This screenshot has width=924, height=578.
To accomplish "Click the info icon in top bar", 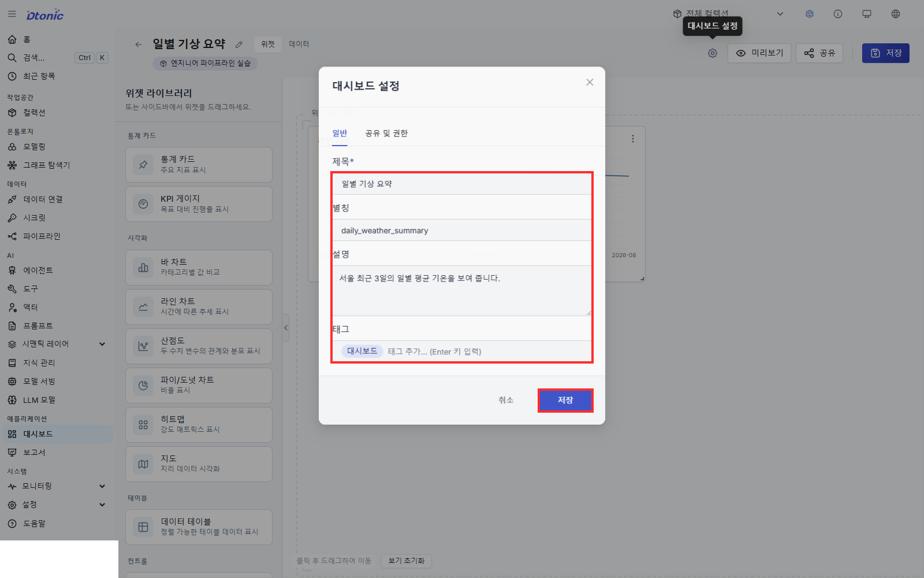I will [x=838, y=14].
